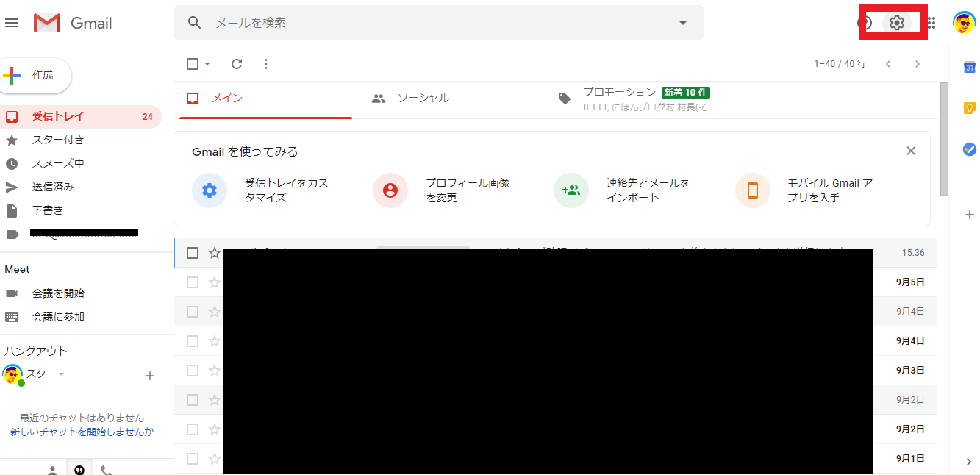
Task: Tick the select-all checkbox in toolbar
Action: 193,64
